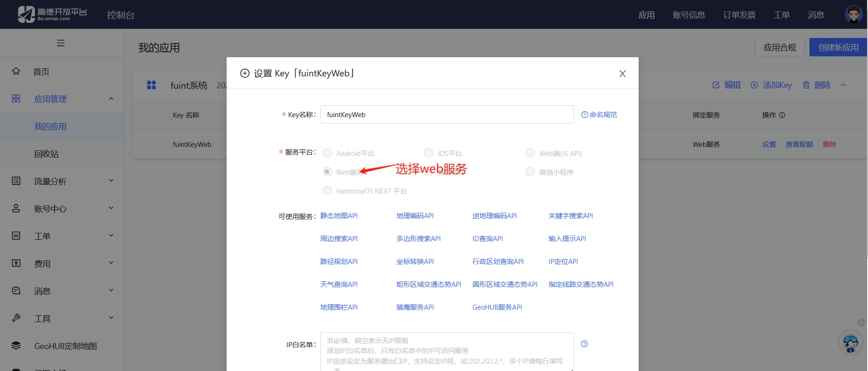Screen dimensions: 868x371
Task: Expand the 流量分析 sidebar section
Action: tap(62, 181)
